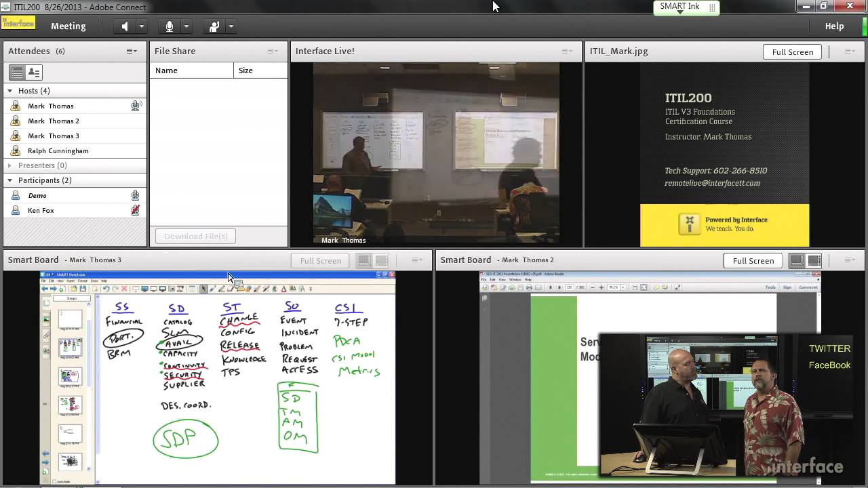Click Full Screen for ITIL_Mark.jpg pod

point(792,52)
